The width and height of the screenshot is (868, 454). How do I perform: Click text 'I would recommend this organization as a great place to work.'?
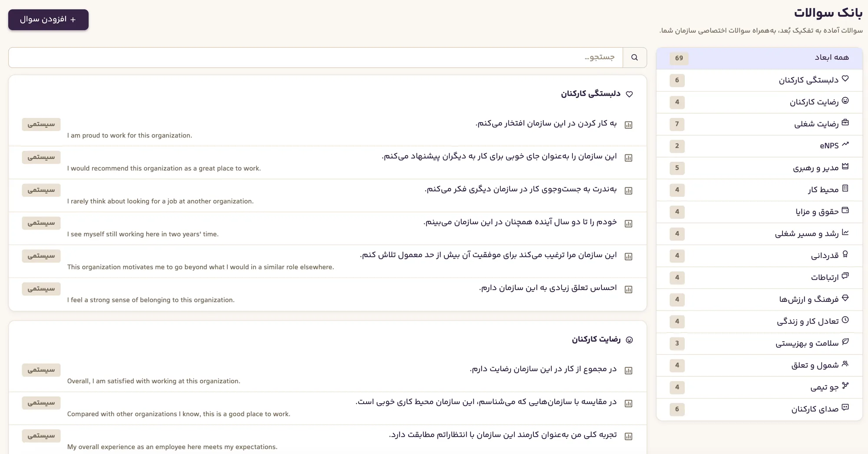[164, 168]
